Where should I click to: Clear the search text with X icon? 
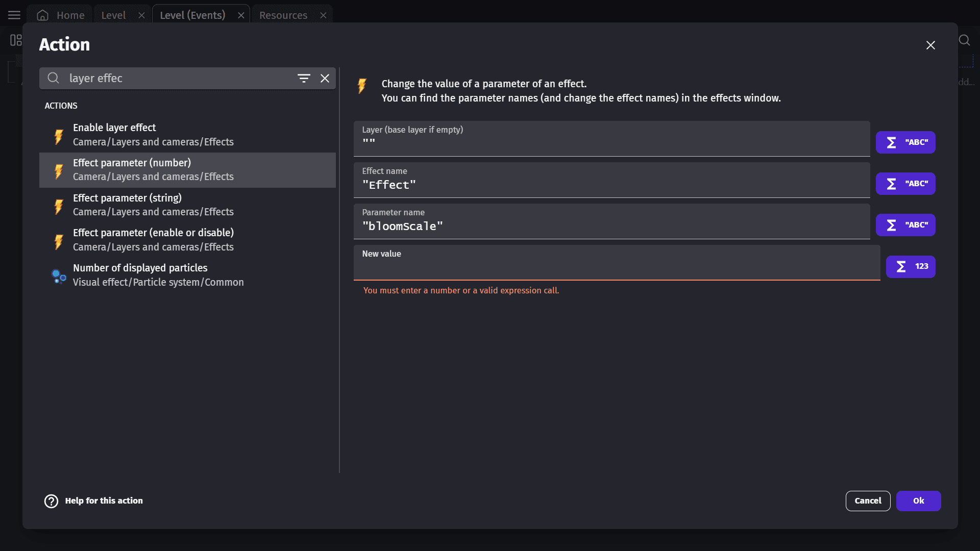325,78
